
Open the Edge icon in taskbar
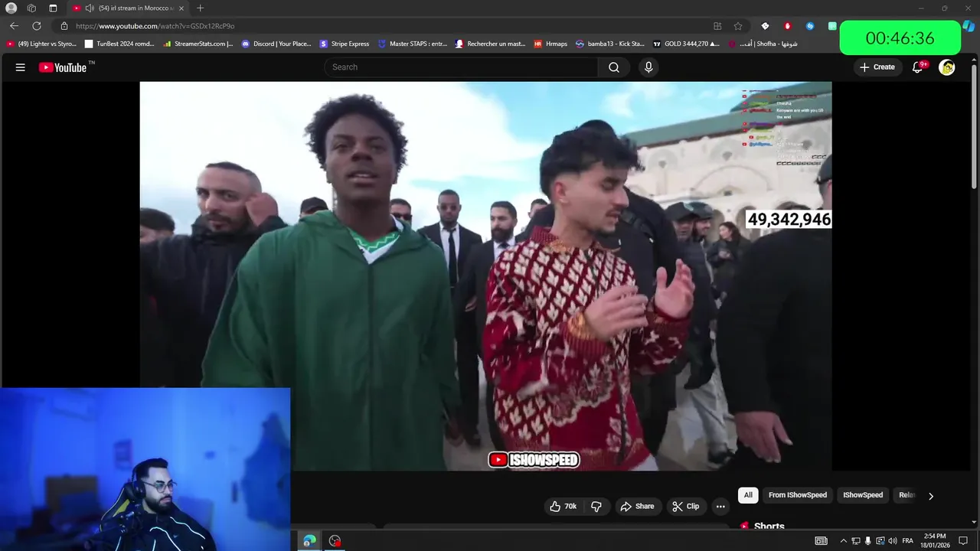[x=309, y=540]
